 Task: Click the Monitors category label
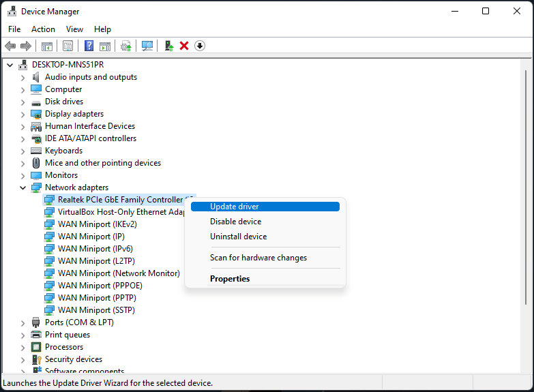[x=61, y=175]
